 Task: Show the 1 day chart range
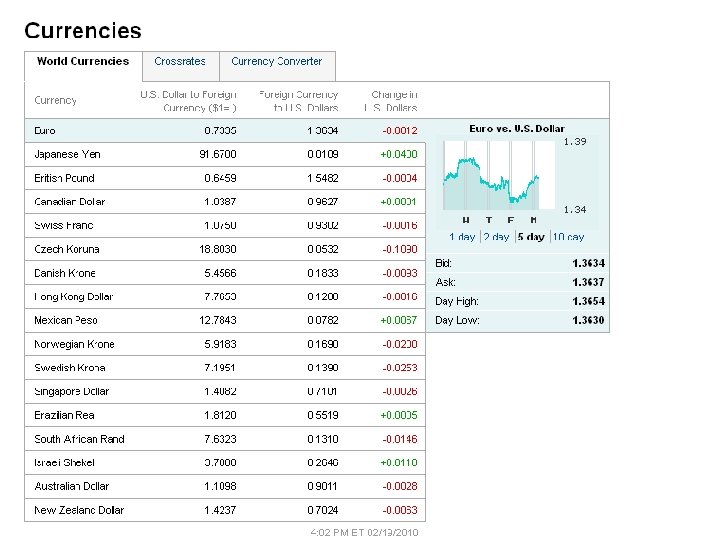tap(462, 237)
